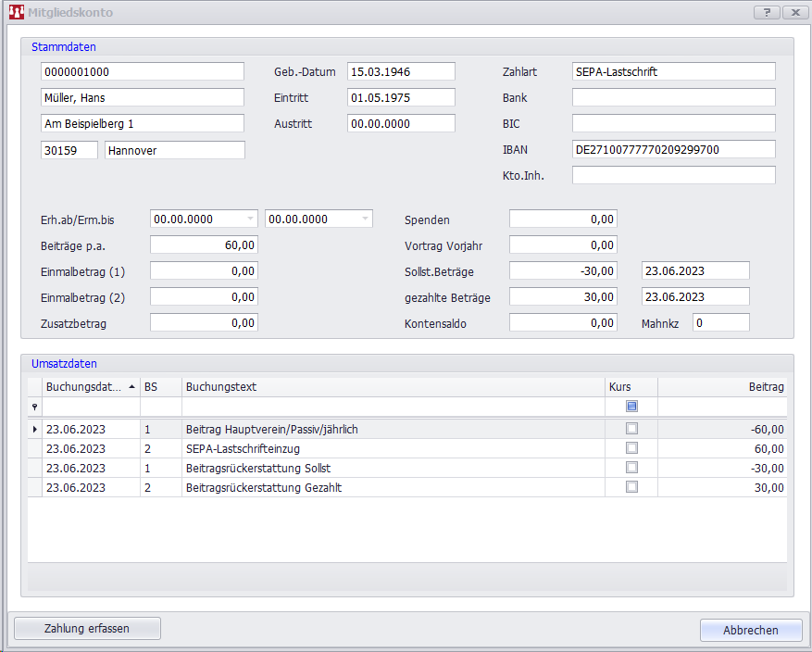Image resolution: width=812 pixels, height=652 pixels.
Task: Focus the empty Bank text field
Action: pyautogui.click(x=673, y=97)
